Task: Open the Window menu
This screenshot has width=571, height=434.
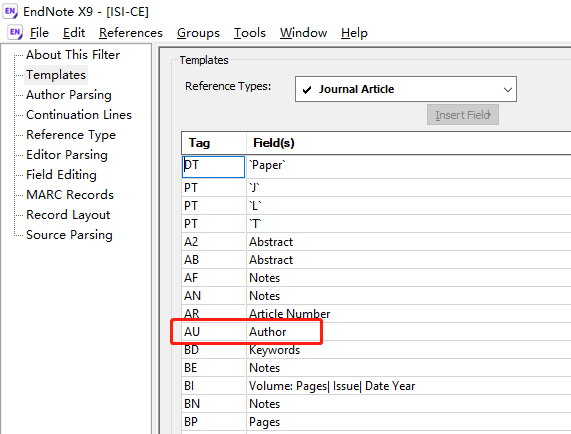Action: click(x=303, y=33)
